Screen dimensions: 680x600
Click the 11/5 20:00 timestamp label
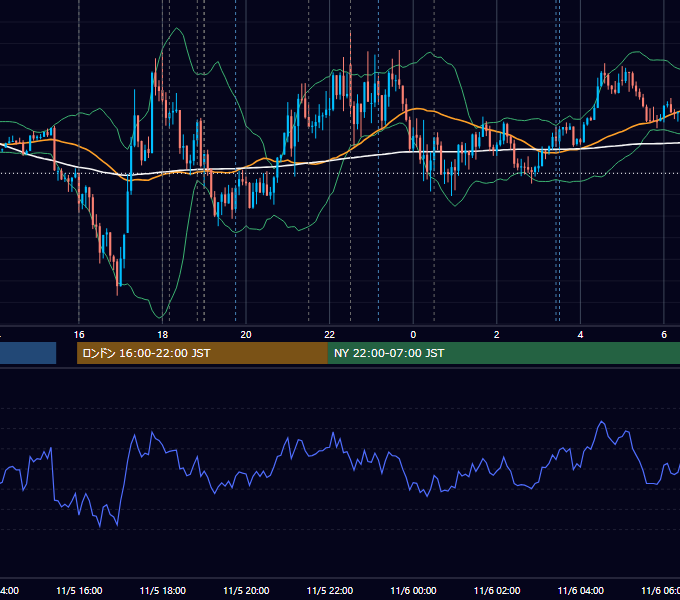tap(246, 591)
